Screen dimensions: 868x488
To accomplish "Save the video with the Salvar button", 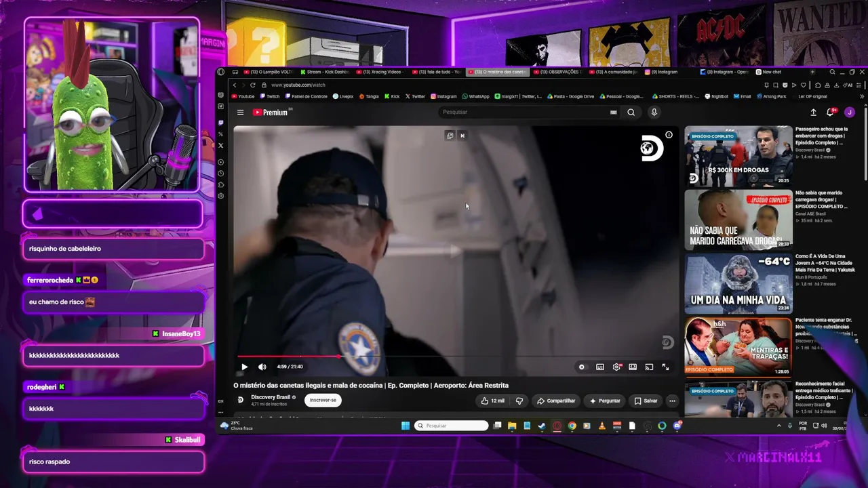I will pyautogui.click(x=646, y=401).
